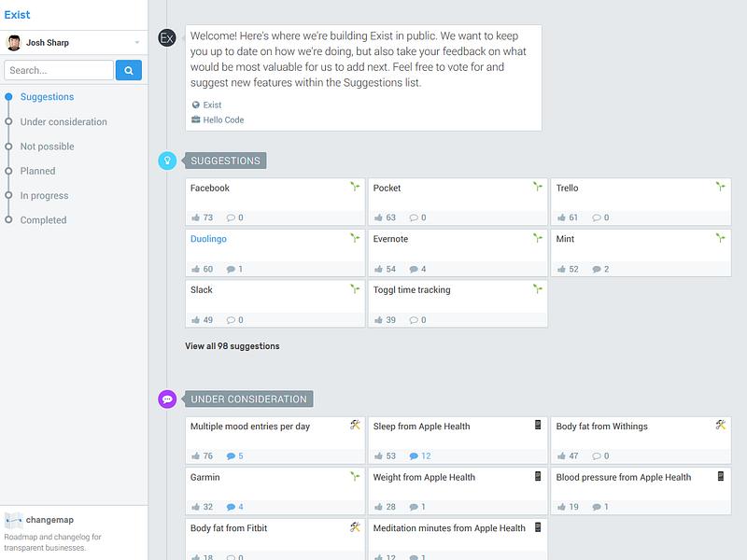
Task: Click the Suggestions lightbulb section icon
Action: 167,161
